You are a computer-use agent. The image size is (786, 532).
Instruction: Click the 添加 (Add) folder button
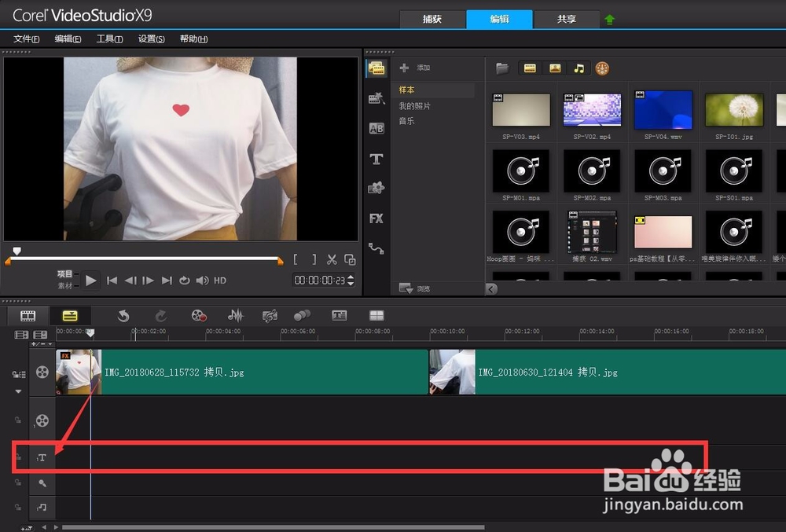[x=415, y=68]
